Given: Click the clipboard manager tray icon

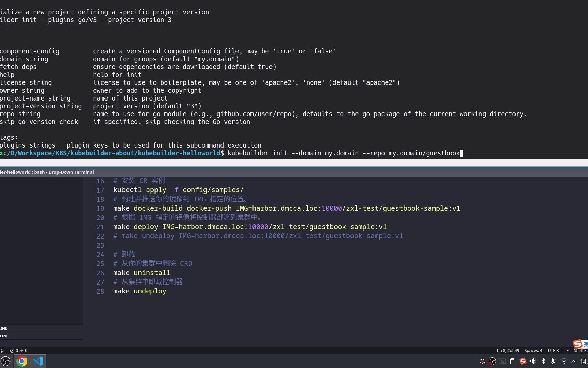Looking at the screenshot, I should click(x=513, y=361).
